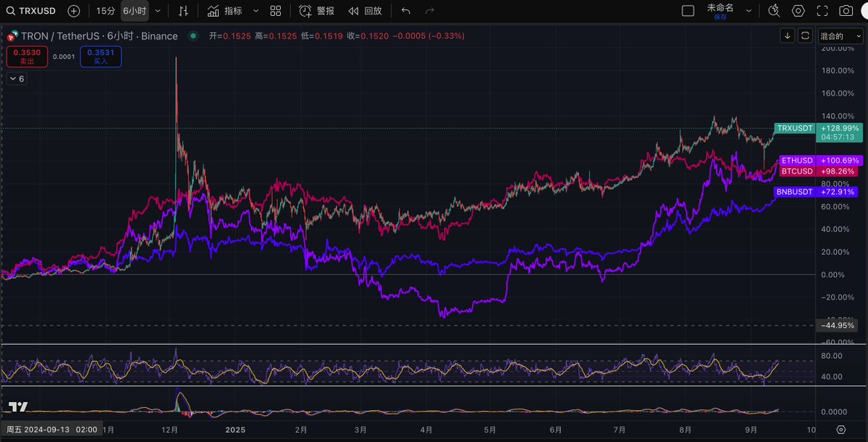The height and width of the screenshot is (442, 868).
Task: Open the layout setup square icon
Action: pyautogui.click(x=688, y=11)
